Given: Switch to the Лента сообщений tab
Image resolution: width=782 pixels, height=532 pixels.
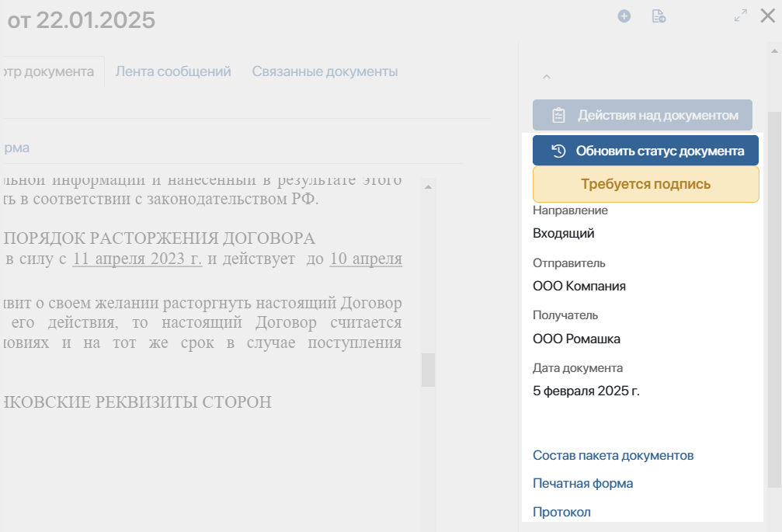Looking at the screenshot, I should pyautogui.click(x=172, y=71).
